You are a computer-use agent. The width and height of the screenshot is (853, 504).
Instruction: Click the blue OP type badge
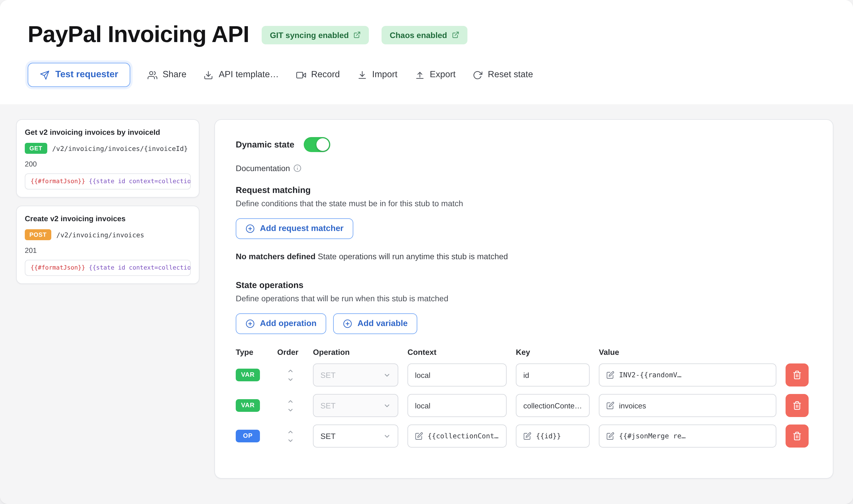coord(248,436)
